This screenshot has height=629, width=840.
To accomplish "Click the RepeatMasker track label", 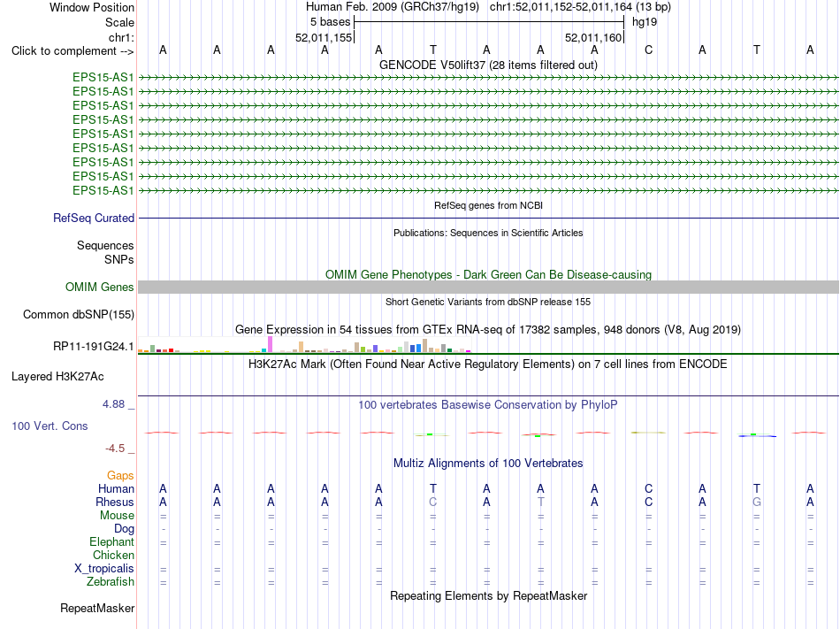I will (x=97, y=608).
